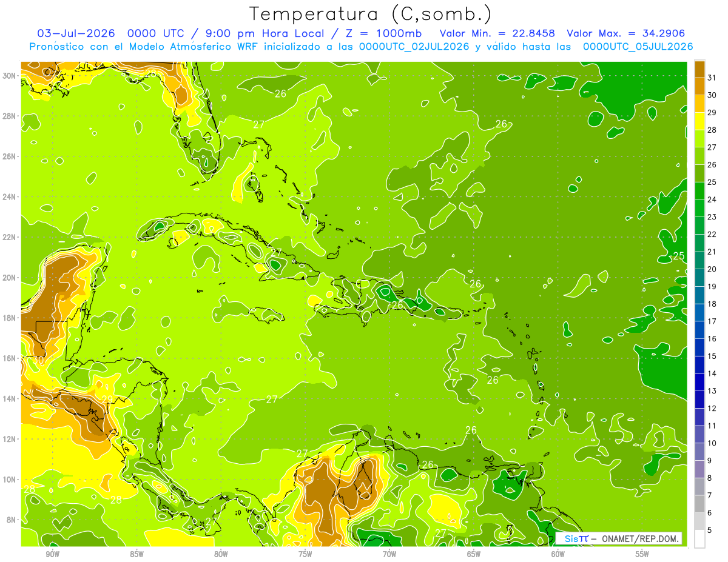The height and width of the screenshot is (562, 728).
Task: Click the 22N latitude label
Action: (x=10, y=237)
